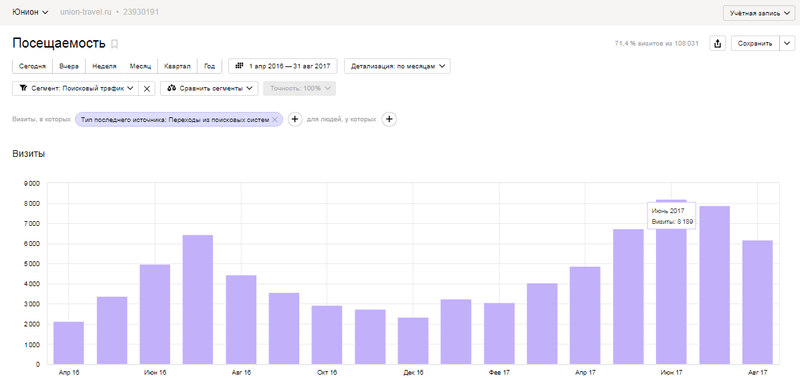
Task: Open the Учётная запись account menu
Action: [x=759, y=13]
